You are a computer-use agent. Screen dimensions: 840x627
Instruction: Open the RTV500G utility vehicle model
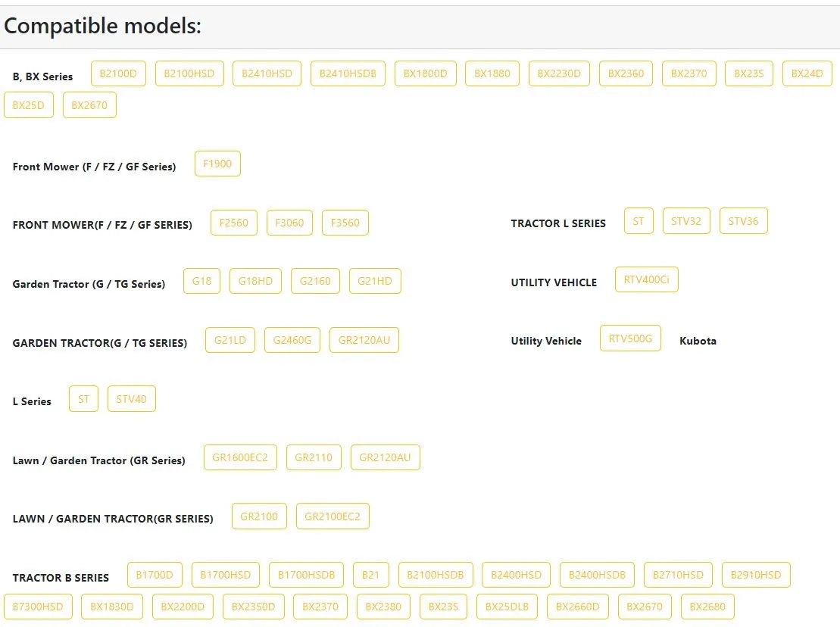tap(630, 338)
